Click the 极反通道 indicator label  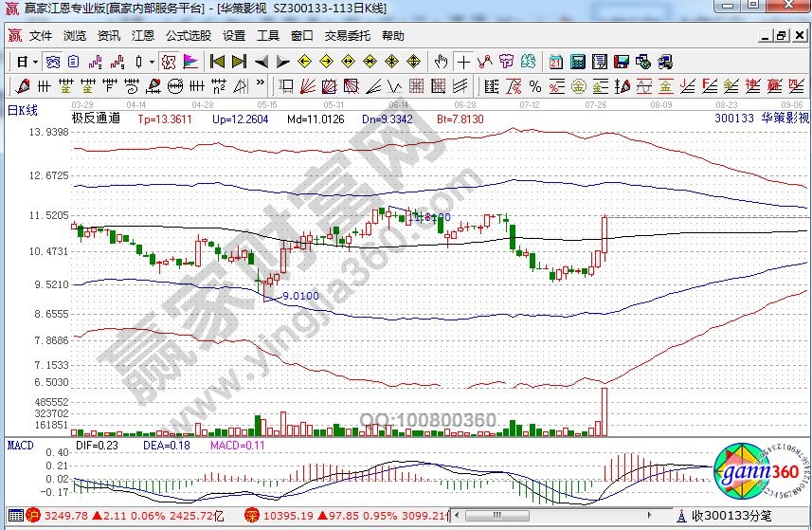96,119
